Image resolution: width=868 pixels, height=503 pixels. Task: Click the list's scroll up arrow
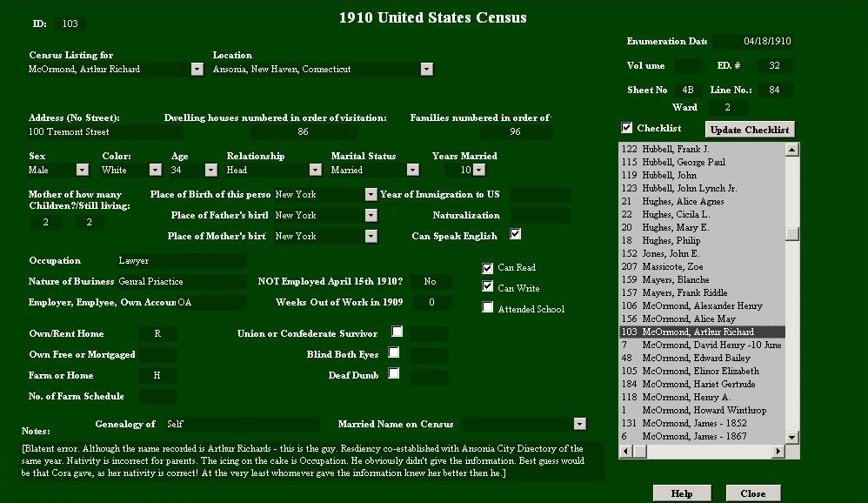[x=792, y=150]
